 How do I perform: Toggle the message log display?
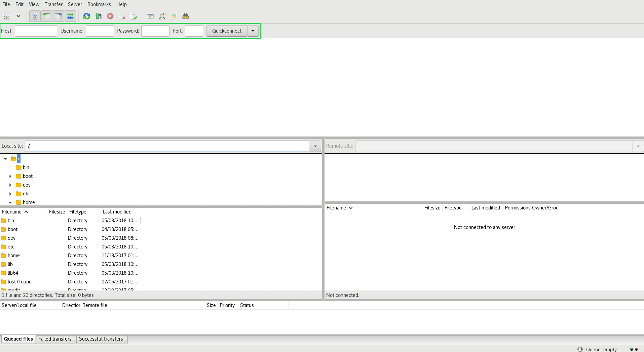click(x=35, y=16)
